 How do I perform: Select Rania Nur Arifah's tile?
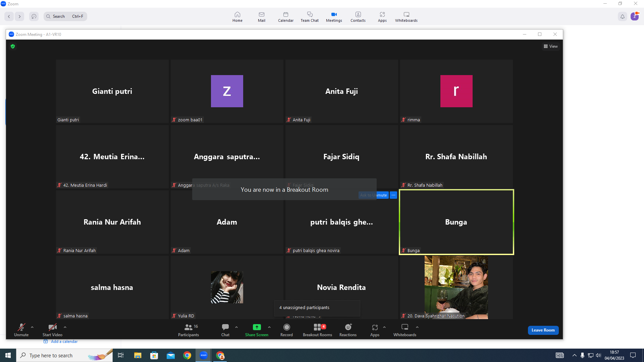point(112,222)
